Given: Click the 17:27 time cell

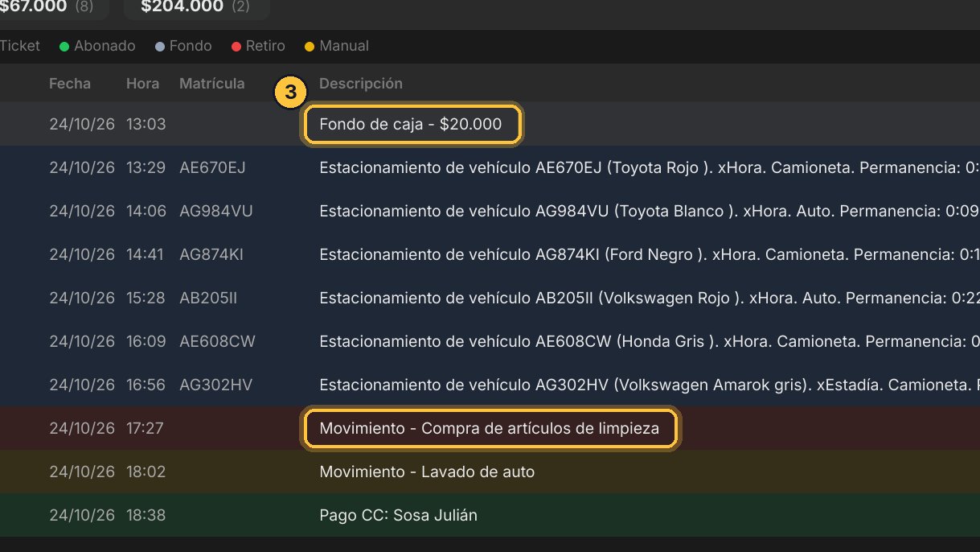Looking at the screenshot, I should click(145, 428).
